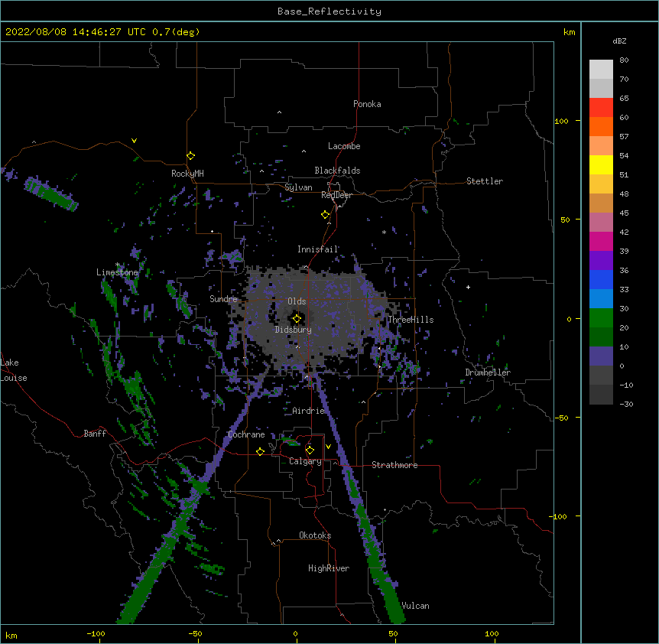659x644 pixels.
Task: Click the Cochrane city label
Action: point(246,434)
